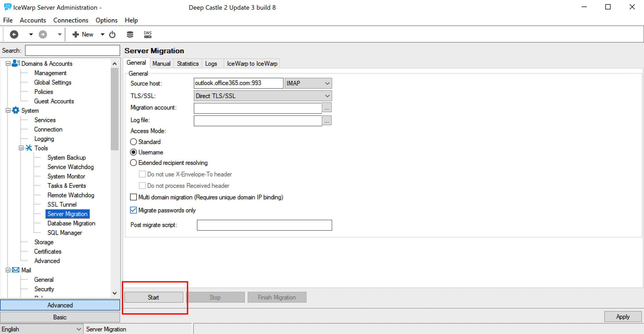Collapse the Mail tree node
The height and width of the screenshot is (334, 644).
click(x=8, y=270)
